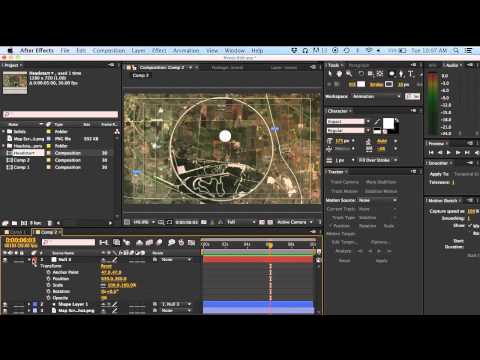Click Warp Stabilizer in Tracker panel

[381, 182]
